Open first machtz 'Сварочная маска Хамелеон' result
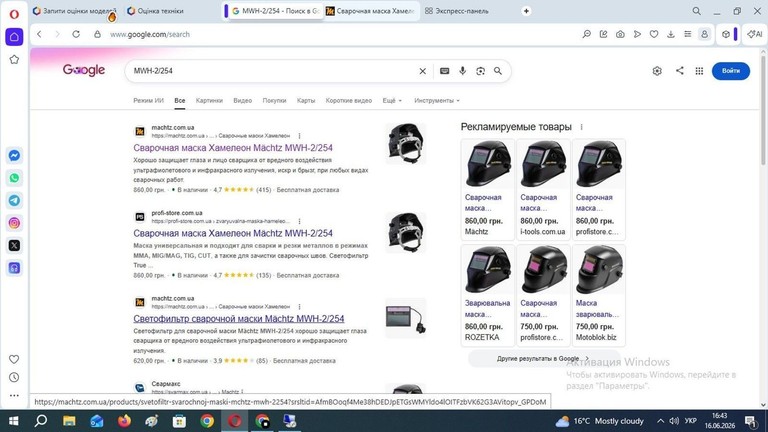 coord(233,147)
